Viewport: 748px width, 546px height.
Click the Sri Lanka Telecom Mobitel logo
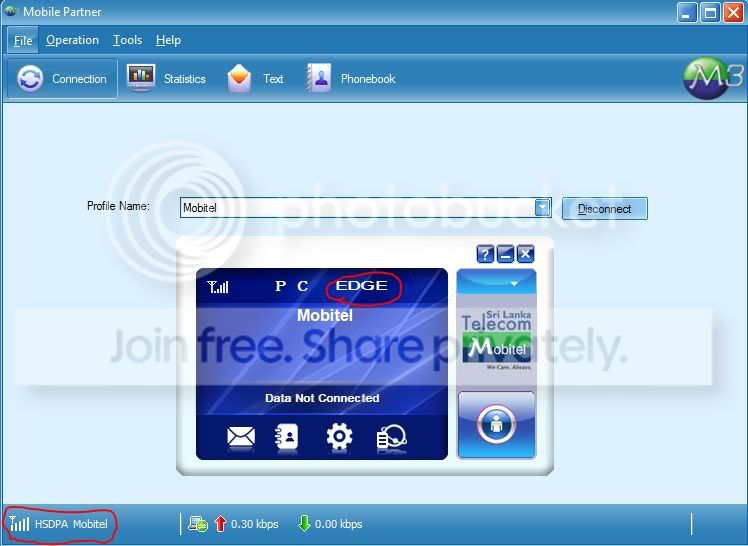pos(497,340)
